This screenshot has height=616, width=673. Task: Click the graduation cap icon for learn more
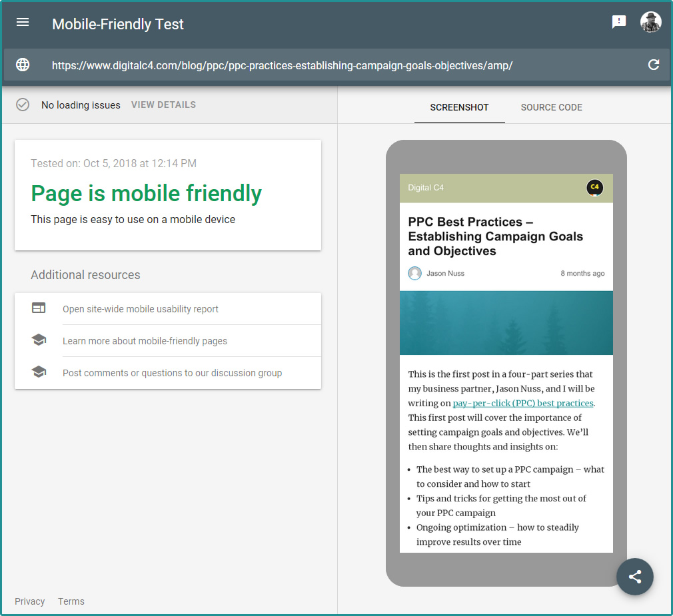pyautogui.click(x=39, y=340)
